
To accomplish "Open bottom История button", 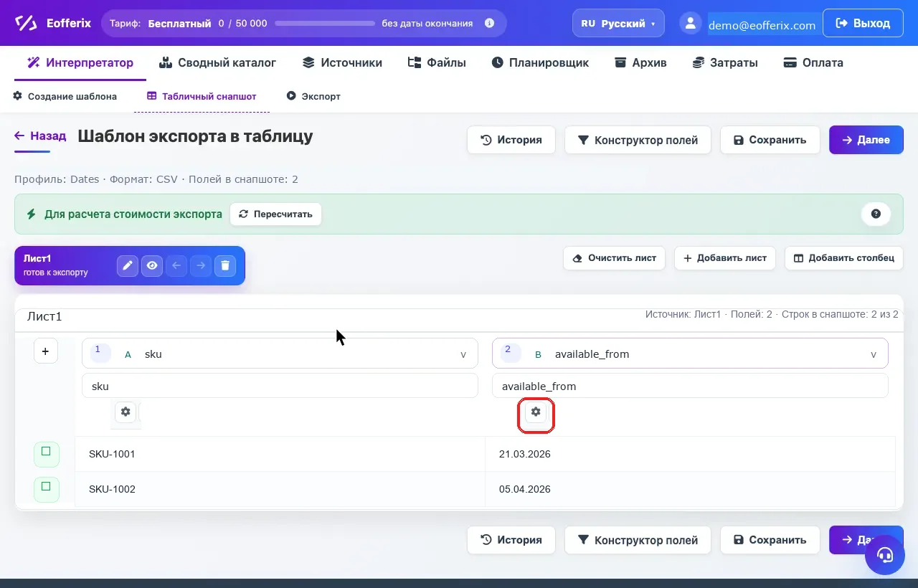I will [511, 540].
